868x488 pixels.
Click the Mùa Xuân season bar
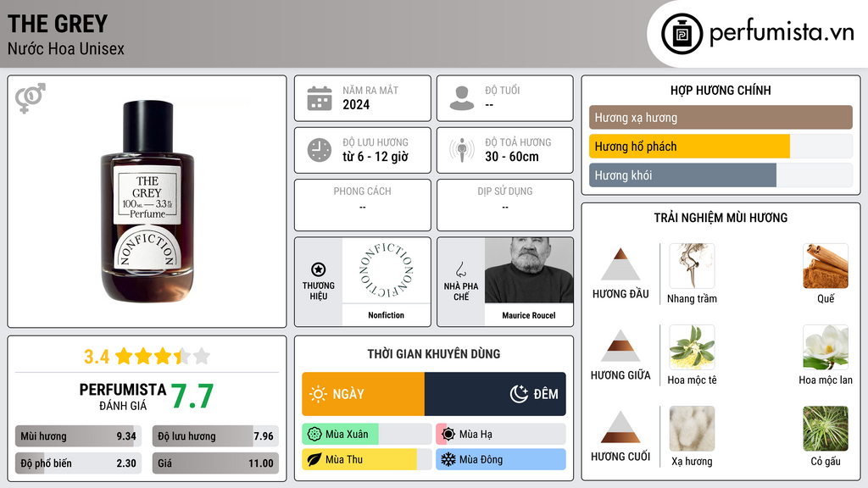366,435
